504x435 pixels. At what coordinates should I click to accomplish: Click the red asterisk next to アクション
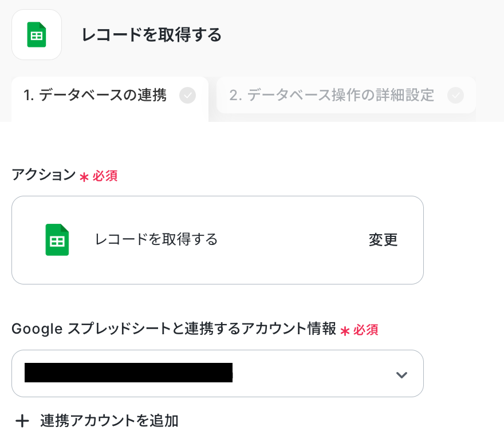[84, 177]
